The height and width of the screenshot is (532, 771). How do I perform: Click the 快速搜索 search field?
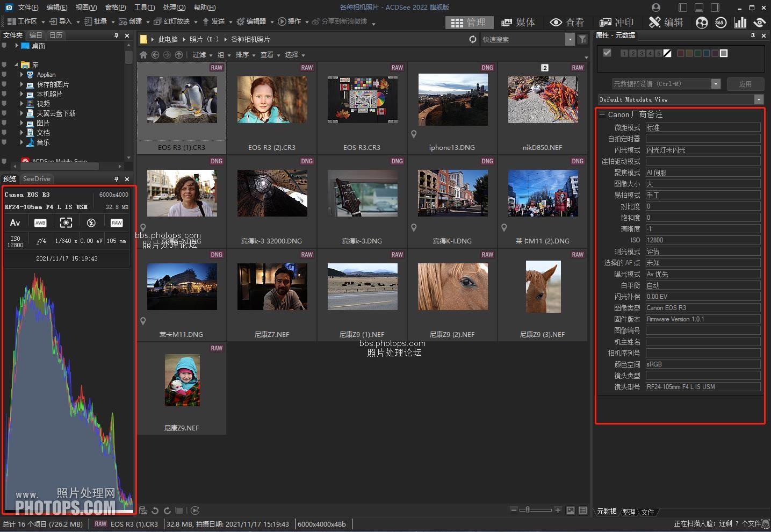coord(522,39)
